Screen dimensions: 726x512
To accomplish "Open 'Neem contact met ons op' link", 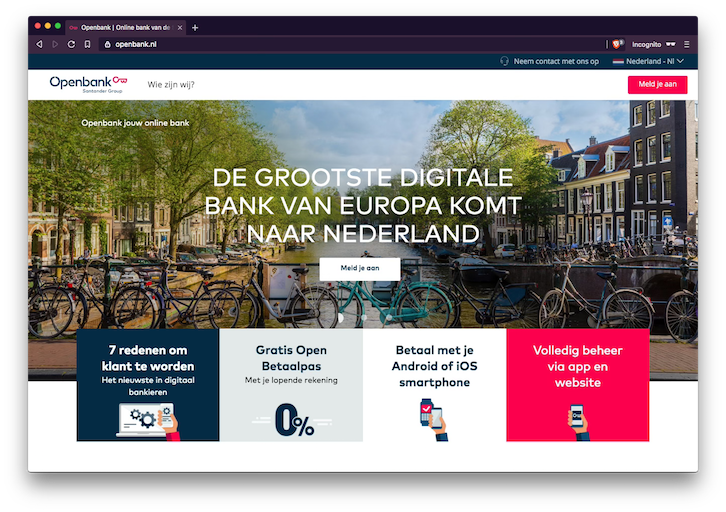I will click(x=556, y=61).
